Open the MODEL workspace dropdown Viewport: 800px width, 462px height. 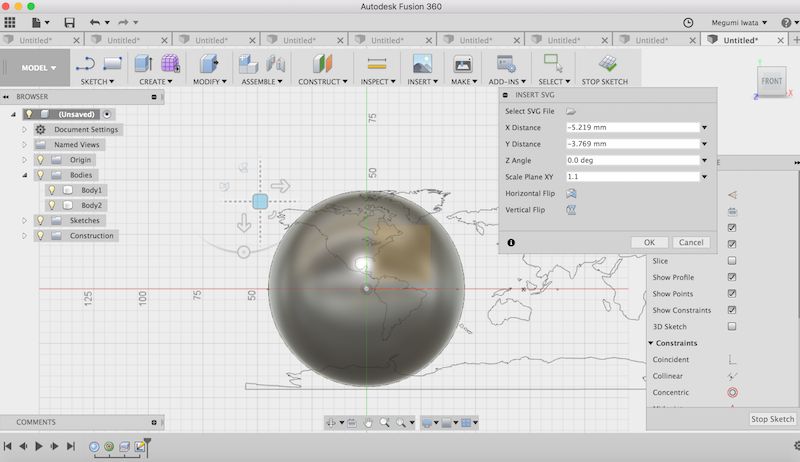(x=38, y=68)
